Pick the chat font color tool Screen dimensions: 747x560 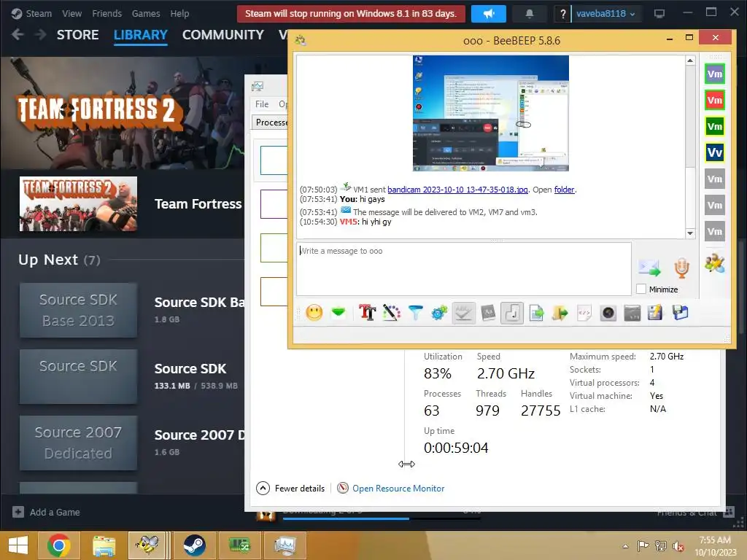(391, 313)
